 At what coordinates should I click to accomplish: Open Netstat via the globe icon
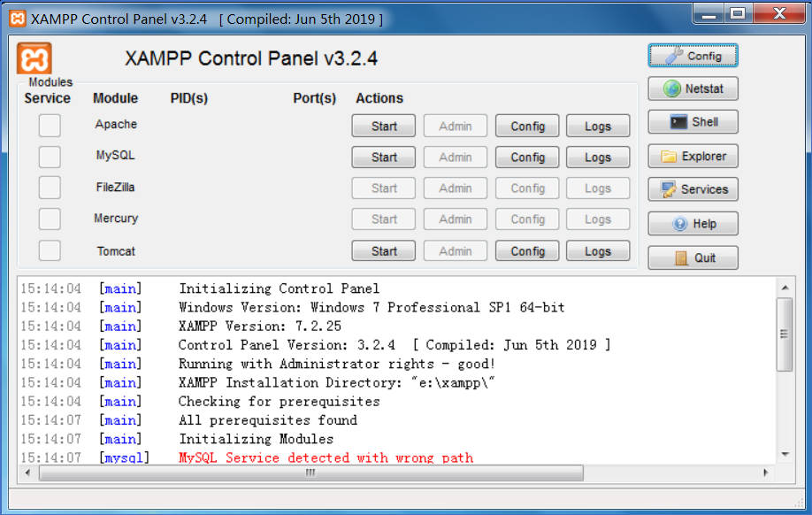(693, 88)
